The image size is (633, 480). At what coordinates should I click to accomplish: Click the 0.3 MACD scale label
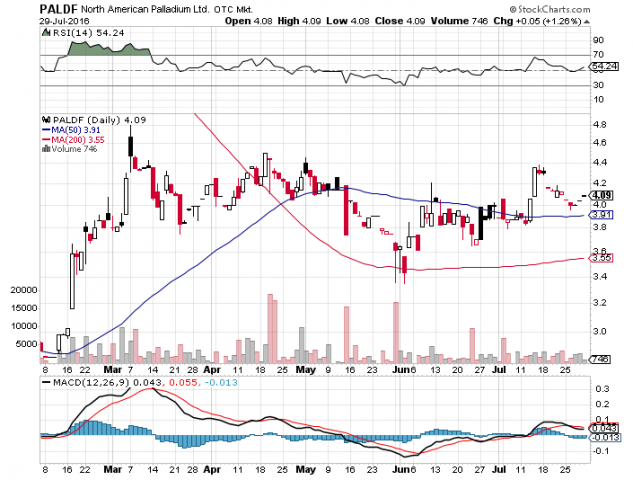(602, 389)
